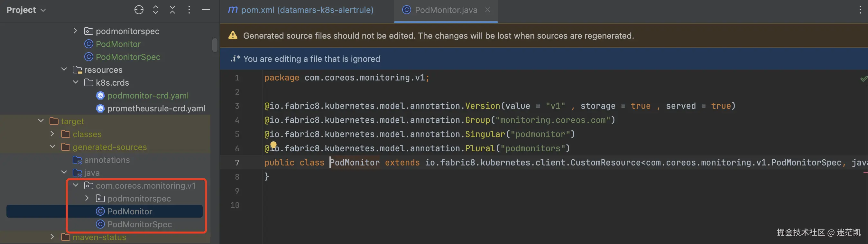This screenshot has width=868, height=244.
Task: Collapse the generated-sources folder
Action: [52, 146]
